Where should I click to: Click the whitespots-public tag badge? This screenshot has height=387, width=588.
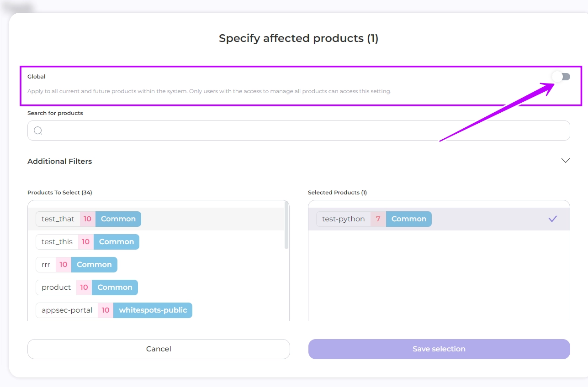(153, 310)
